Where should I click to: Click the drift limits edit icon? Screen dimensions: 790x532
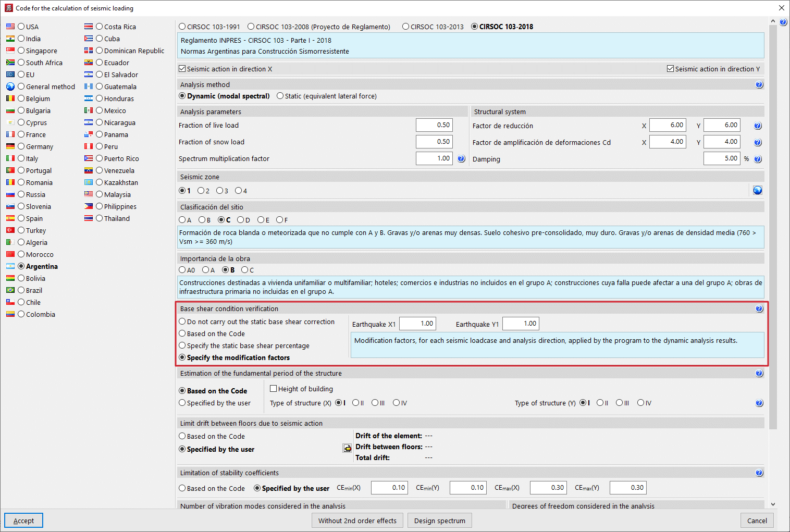(347, 448)
